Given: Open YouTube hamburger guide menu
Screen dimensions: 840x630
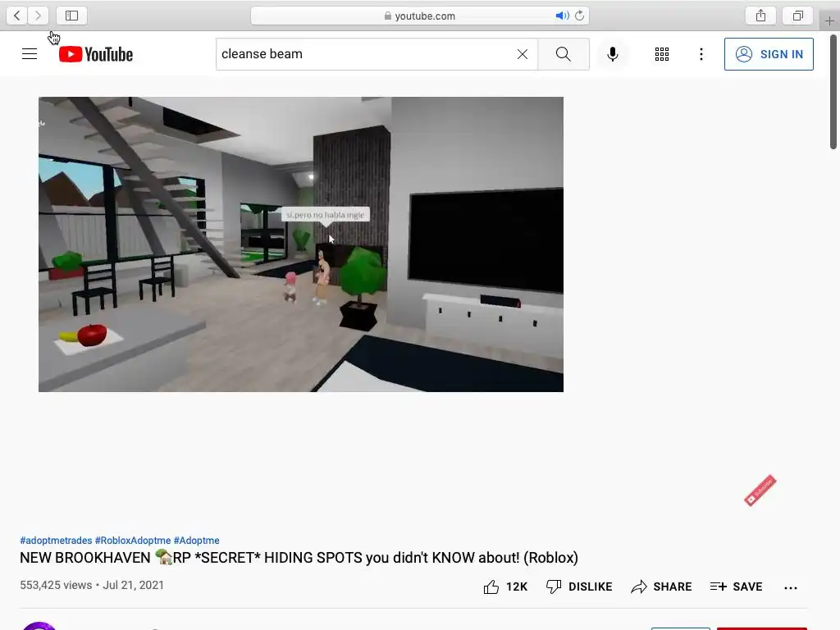Looking at the screenshot, I should click(x=30, y=54).
